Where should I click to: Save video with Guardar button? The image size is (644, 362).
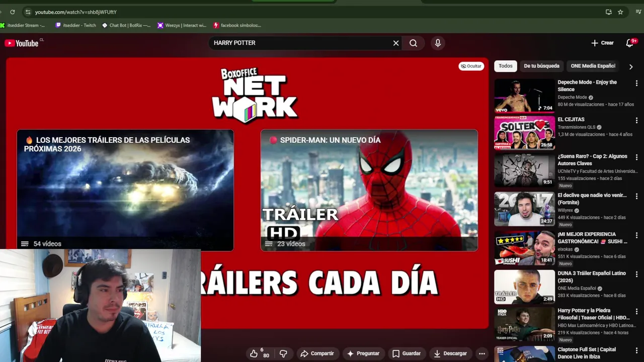[406, 353]
